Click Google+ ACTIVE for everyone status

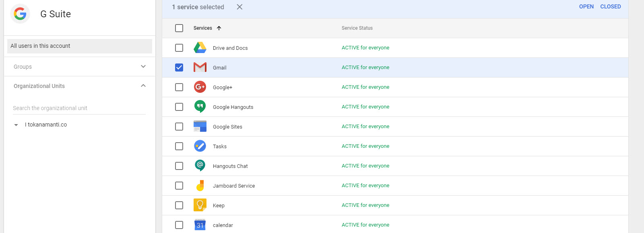365,87
